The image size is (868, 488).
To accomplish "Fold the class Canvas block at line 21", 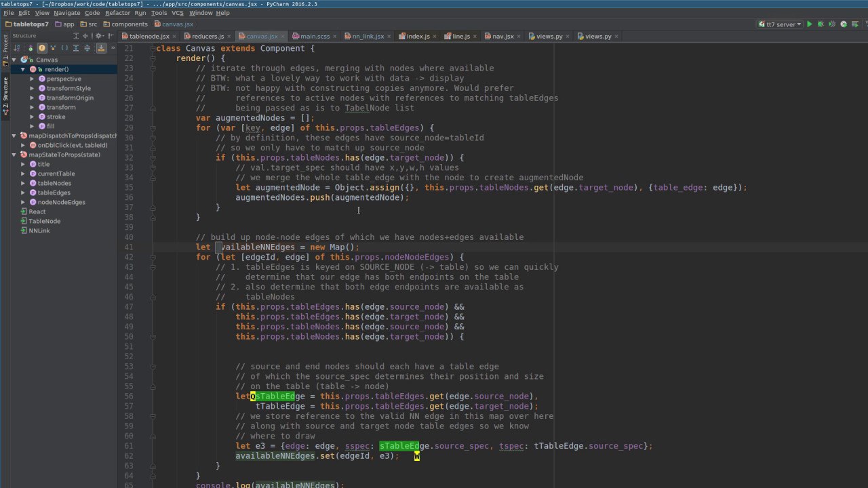I will click(153, 49).
